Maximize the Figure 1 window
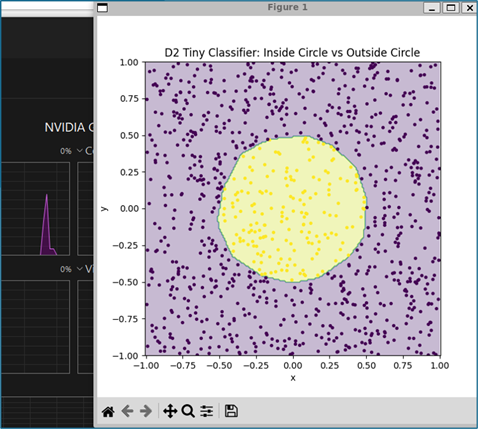This screenshot has height=429, width=478. (x=451, y=8)
